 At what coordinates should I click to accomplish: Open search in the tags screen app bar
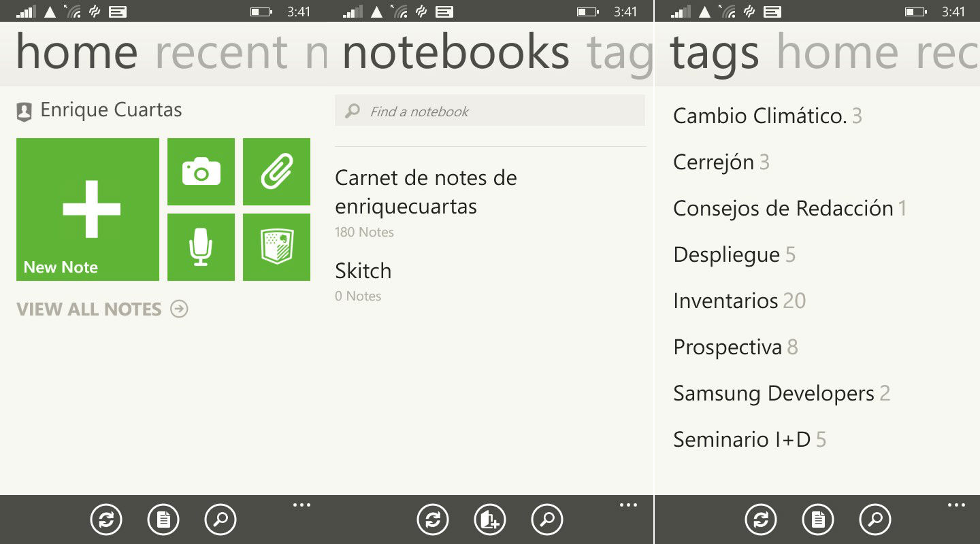pyautogui.click(x=875, y=520)
